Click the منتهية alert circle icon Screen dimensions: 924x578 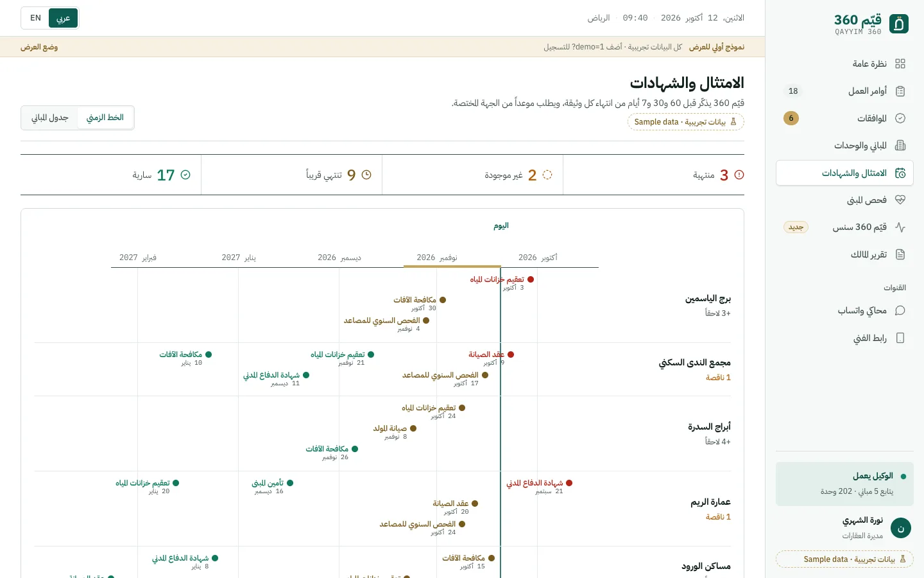click(739, 175)
